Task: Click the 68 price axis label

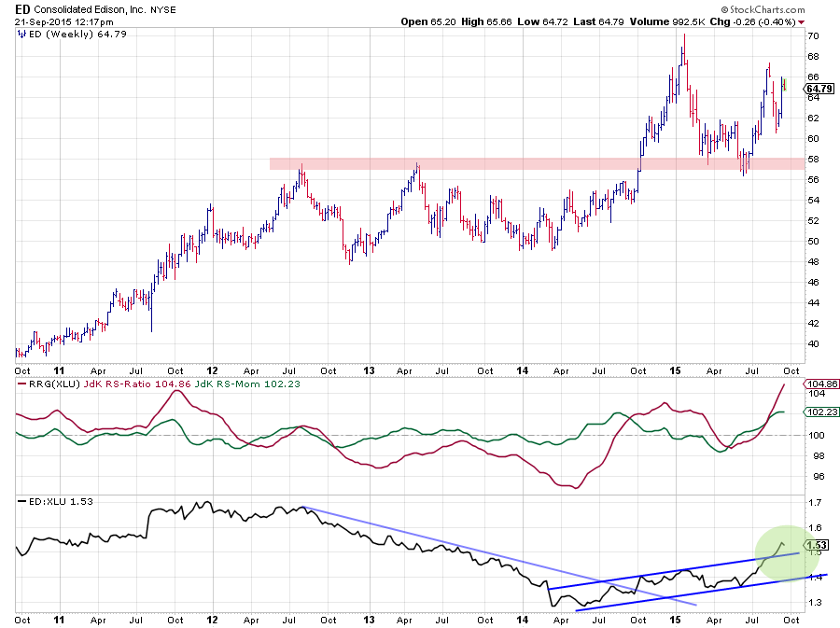Action: click(813, 56)
